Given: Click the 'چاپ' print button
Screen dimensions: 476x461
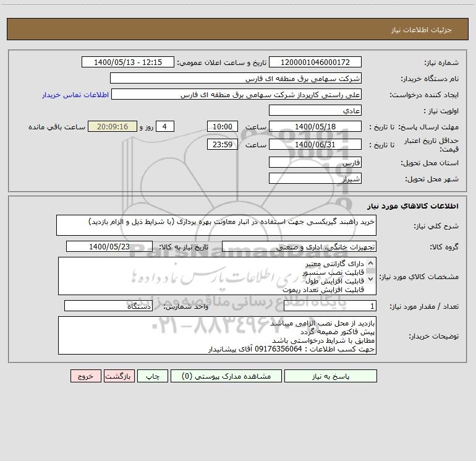Looking at the screenshot, I should pos(153,376).
